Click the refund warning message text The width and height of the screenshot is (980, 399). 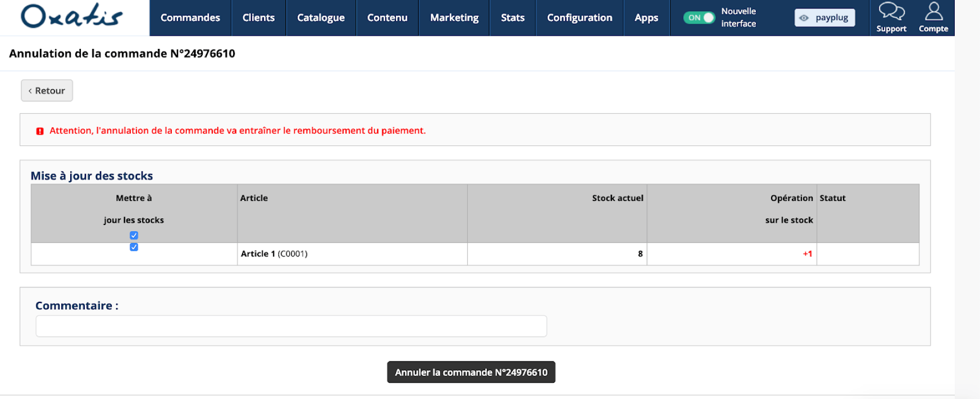click(238, 131)
